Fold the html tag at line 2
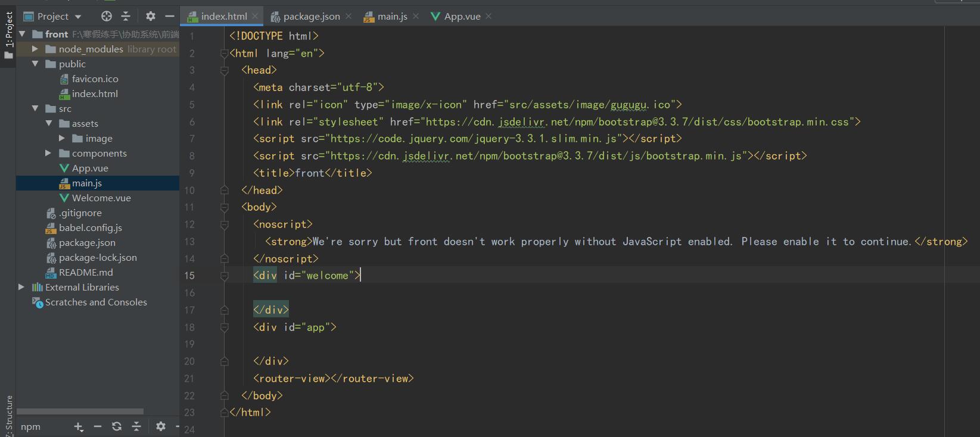 (x=225, y=54)
